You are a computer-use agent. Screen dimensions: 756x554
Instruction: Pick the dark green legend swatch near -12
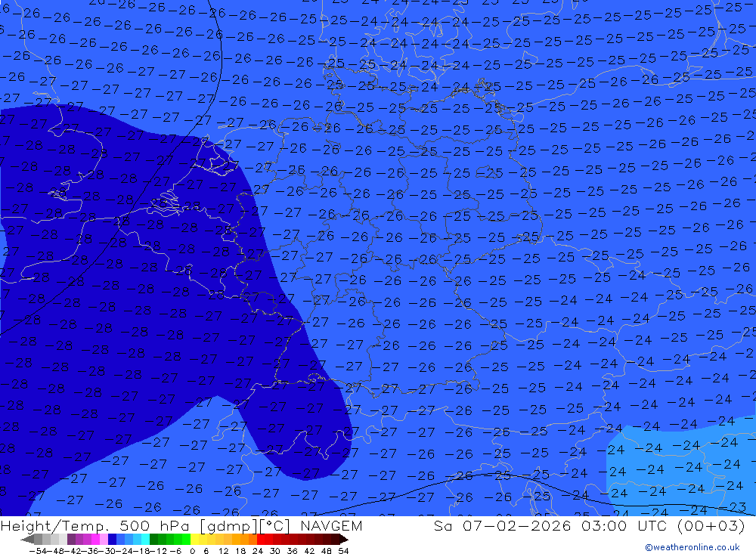tap(153, 539)
